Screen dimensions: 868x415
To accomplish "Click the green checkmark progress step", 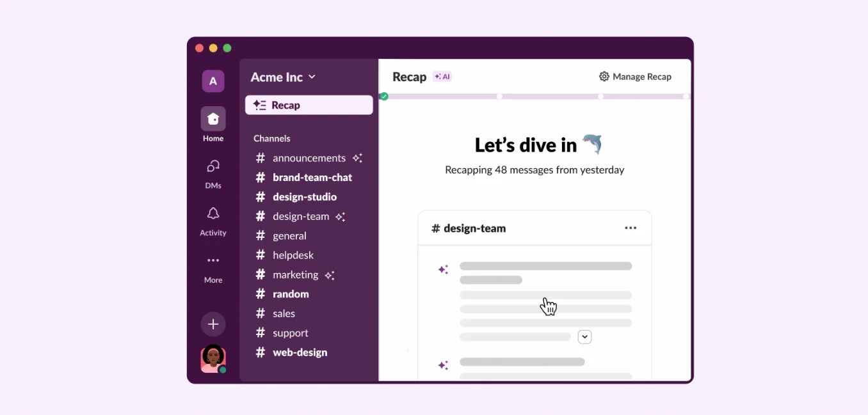I will click(x=384, y=97).
